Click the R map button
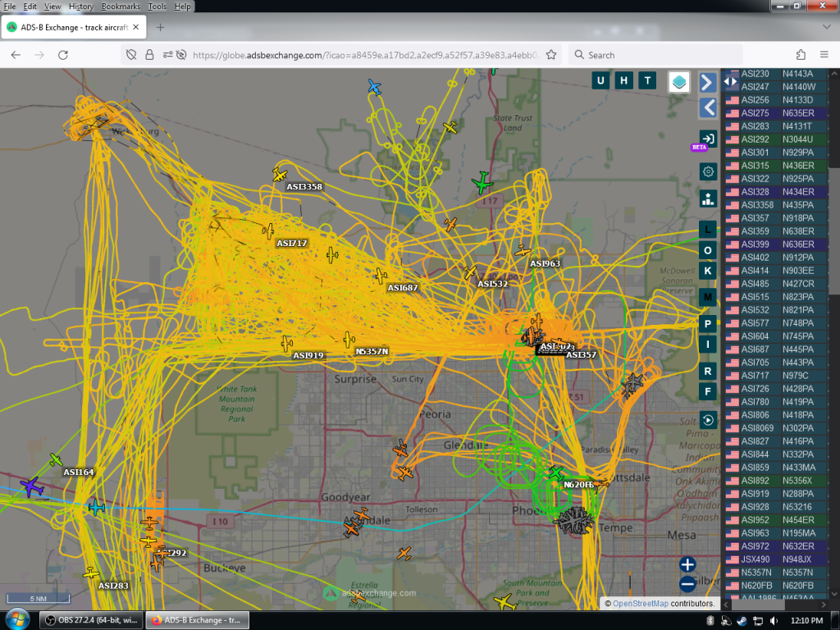Screen dimensions: 840x630 click(x=708, y=371)
